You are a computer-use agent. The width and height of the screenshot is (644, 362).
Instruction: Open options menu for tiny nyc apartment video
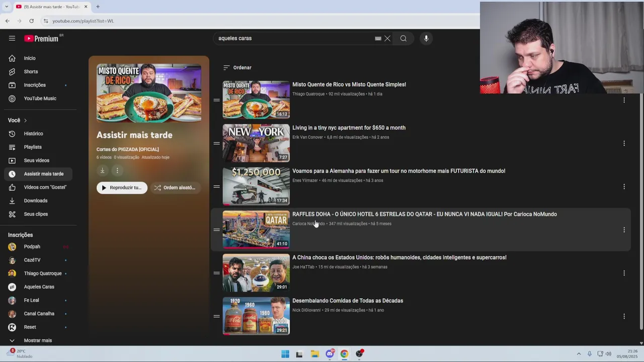(x=624, y=143)
